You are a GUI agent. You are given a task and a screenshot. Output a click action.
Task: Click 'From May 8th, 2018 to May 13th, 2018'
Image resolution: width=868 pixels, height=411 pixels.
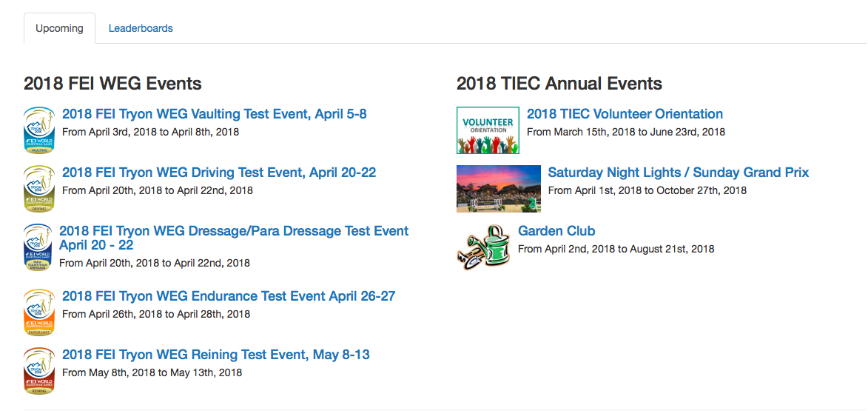[152, 372]
